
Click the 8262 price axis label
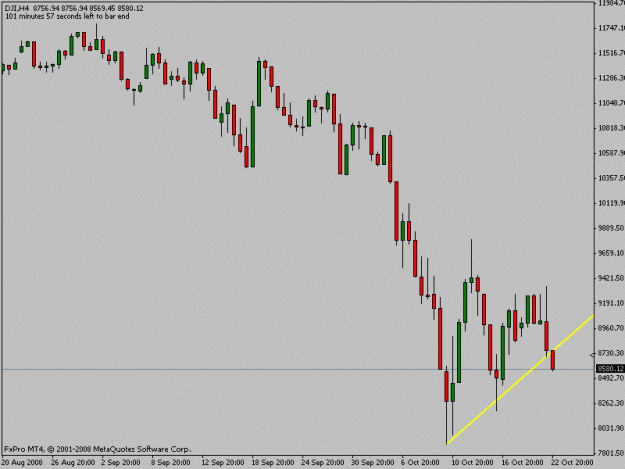(611, 403)
